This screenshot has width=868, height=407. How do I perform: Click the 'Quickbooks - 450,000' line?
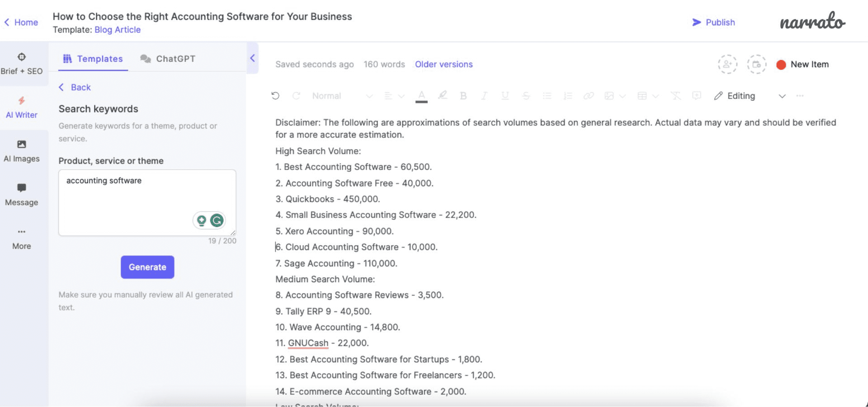pyautogui.click(x=328, y=199)
